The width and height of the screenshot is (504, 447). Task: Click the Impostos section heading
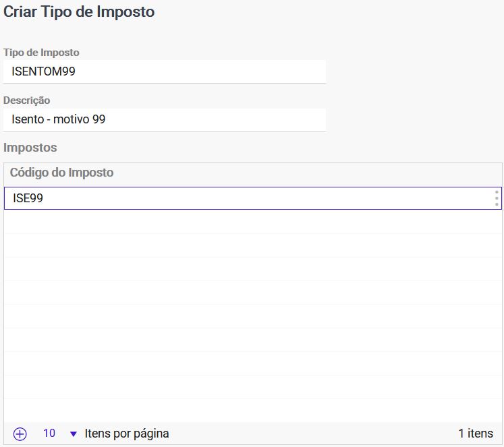click(30, 148)
